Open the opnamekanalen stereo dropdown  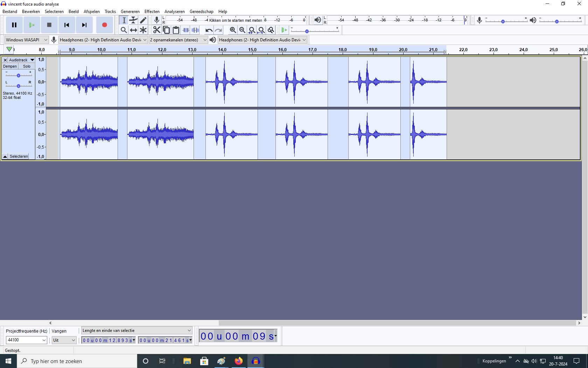[178, 40]
